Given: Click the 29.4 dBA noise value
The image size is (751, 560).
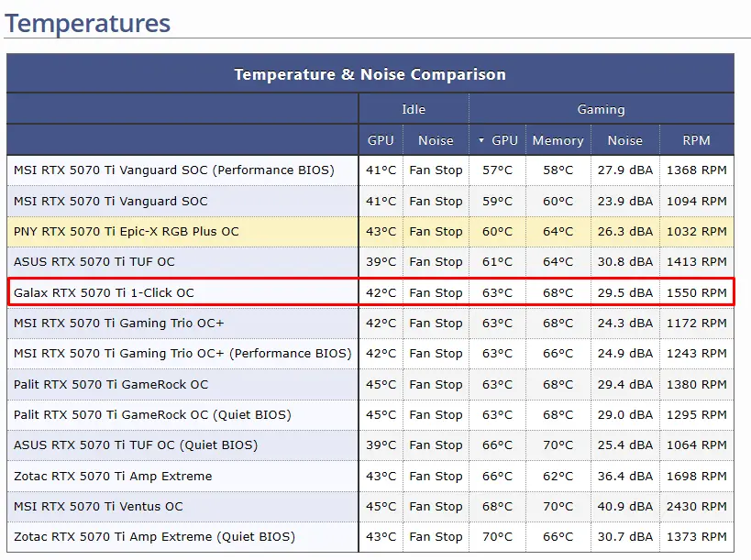Looking at the screenshot, I should (625, 384).
